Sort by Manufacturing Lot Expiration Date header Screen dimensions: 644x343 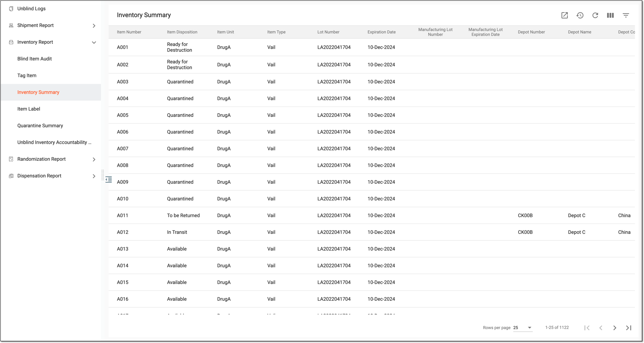point(486,32)
